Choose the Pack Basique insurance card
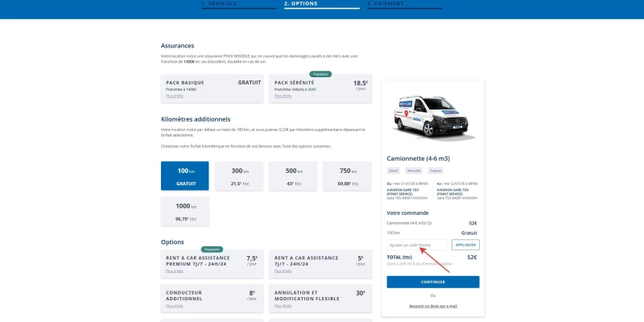 [x=213, y=89]
